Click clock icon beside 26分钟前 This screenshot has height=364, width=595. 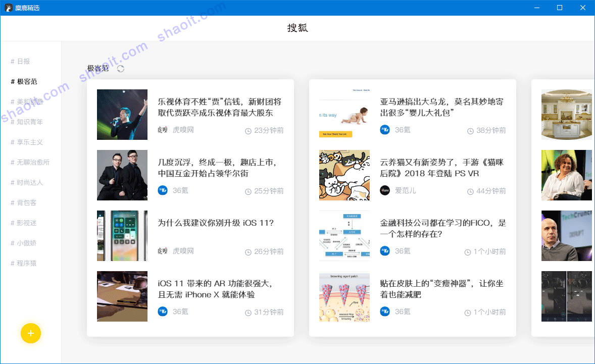pos(248,252)
